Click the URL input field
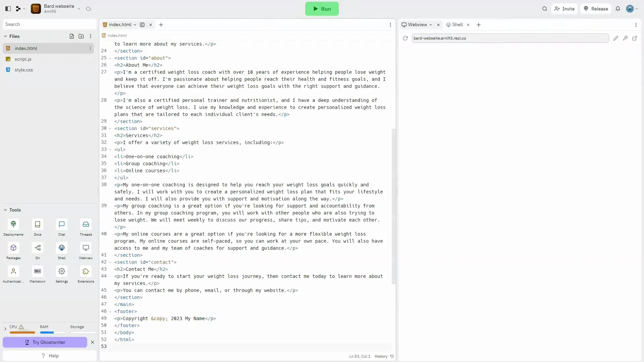The height and width of the screenshot is (362, 644). click(509, 38)
